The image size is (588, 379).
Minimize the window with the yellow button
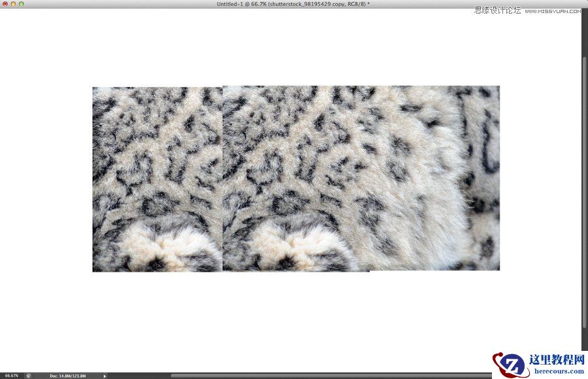13,4
